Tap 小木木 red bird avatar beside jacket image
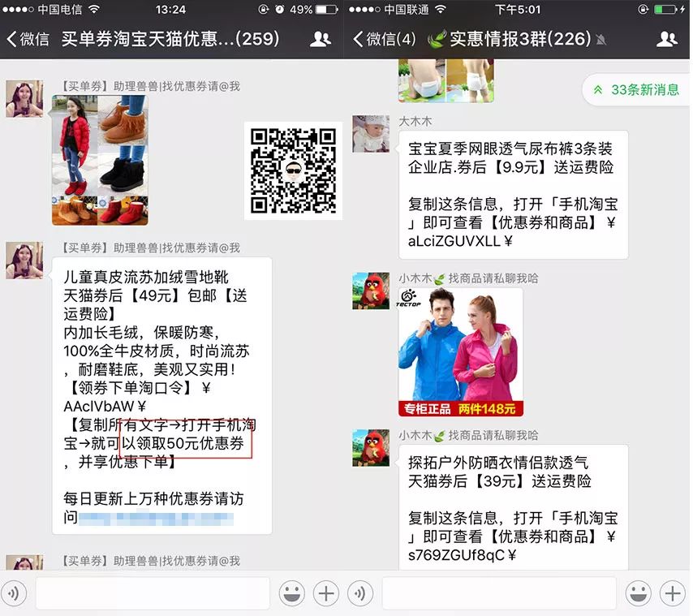The image size is (693, 616). coord(371,291)
